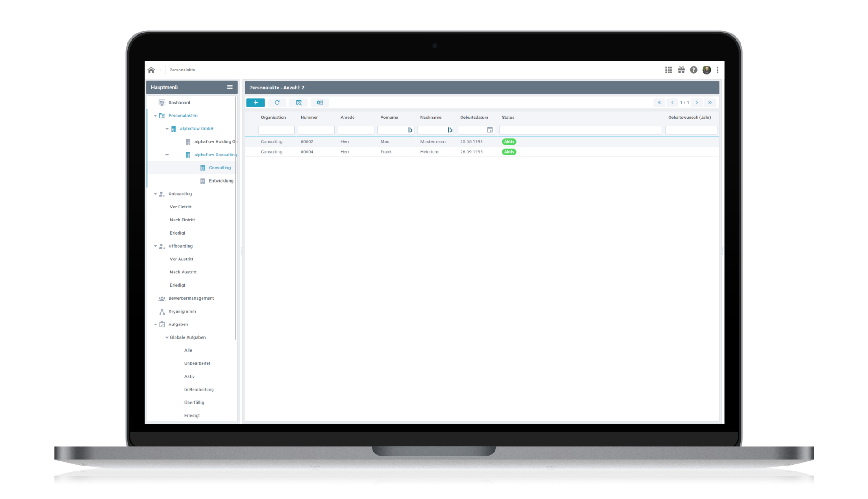868x499 pixels.
Task: Open the apps grid menu
Action: [669, 70]
